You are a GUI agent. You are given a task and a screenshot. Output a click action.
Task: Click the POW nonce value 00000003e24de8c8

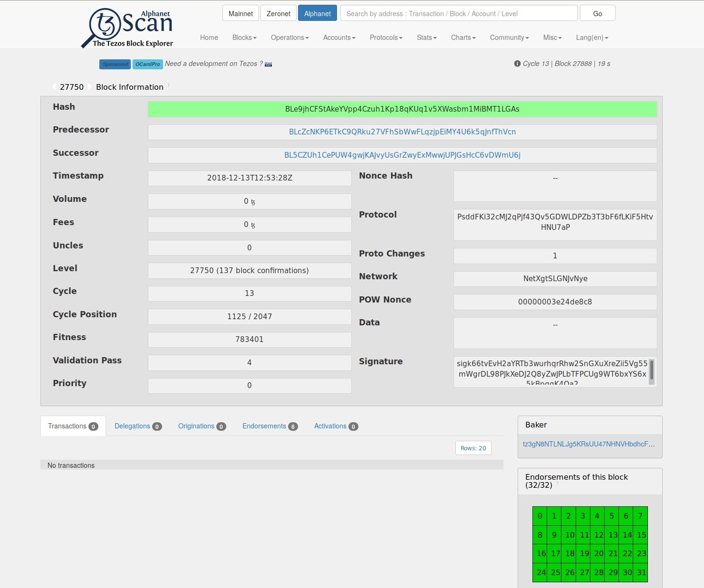(x=555, y=302)
